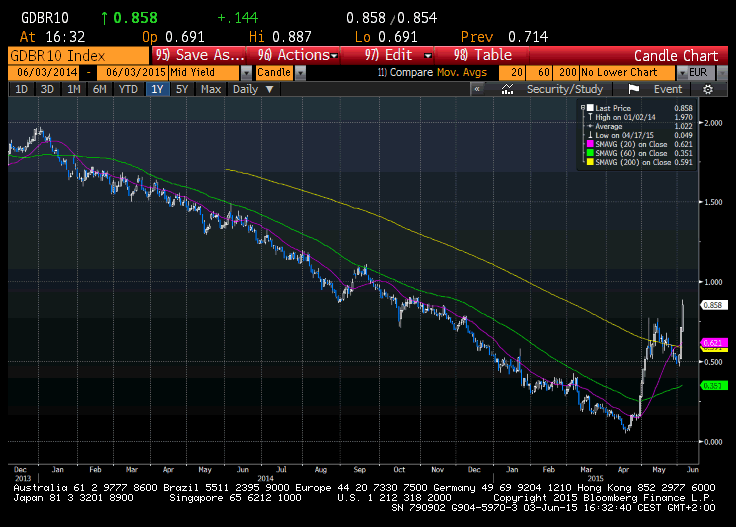The height and width of the screenshot is (527, 736).
Task: Click the Save As button
Action: (x=200, y=55)
